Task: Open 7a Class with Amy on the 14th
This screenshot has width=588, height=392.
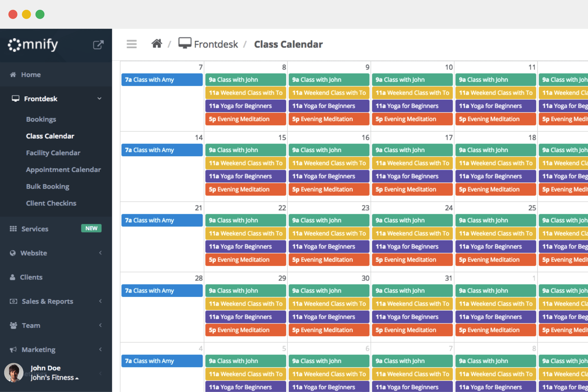Action: [162, 150]
